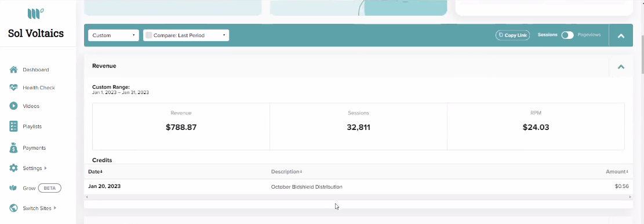Viewport: 644px width, 224px height.
Task: Open the Videos play icon
Action: [x=13, y=106]
